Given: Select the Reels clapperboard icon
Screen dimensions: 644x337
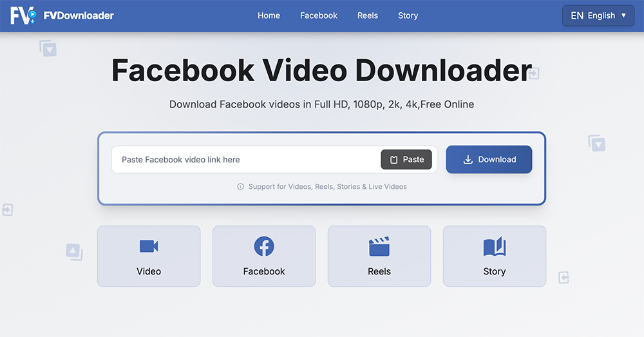Looking at the screenshot, I should click(379, 246).
